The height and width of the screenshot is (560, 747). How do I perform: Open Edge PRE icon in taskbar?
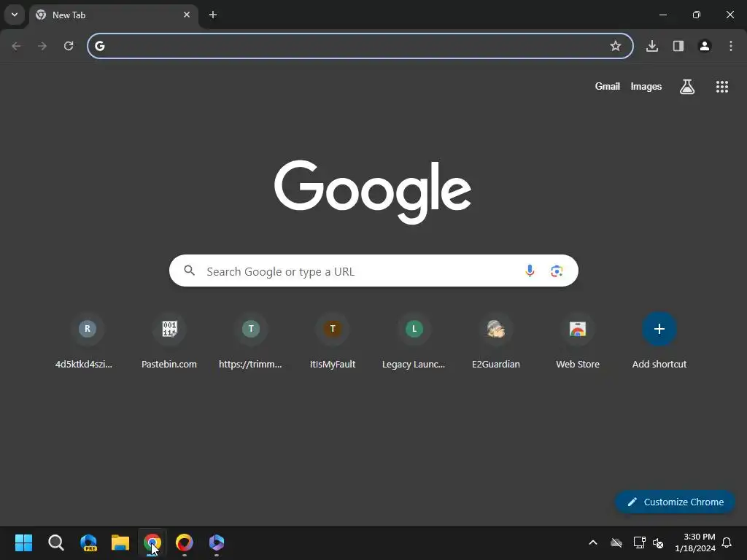(88, 542)
